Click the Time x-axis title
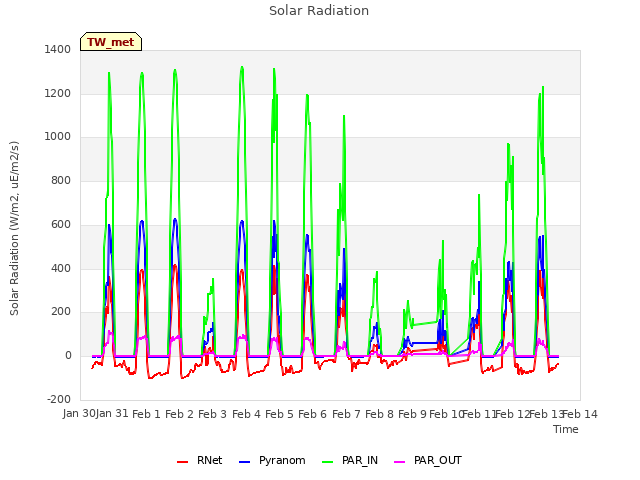The height and width of the screenshot is (480, 640). tap(566, 429)
